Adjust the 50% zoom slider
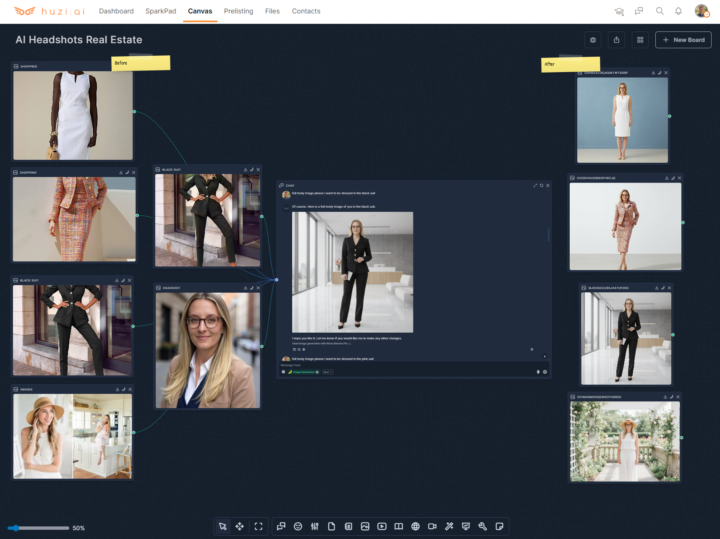The width and height of the screenshot is (720, 539). pos(40,527)
